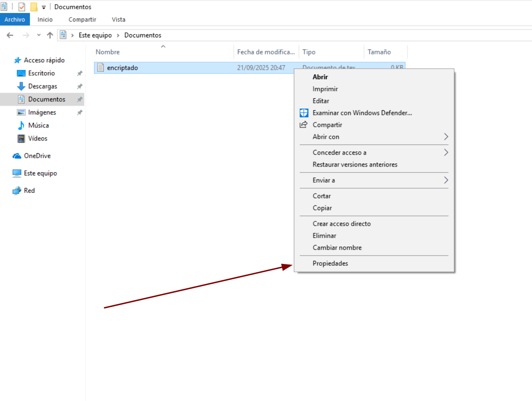Click the Red network icon
532x401 pixels.
pos(17,191)
